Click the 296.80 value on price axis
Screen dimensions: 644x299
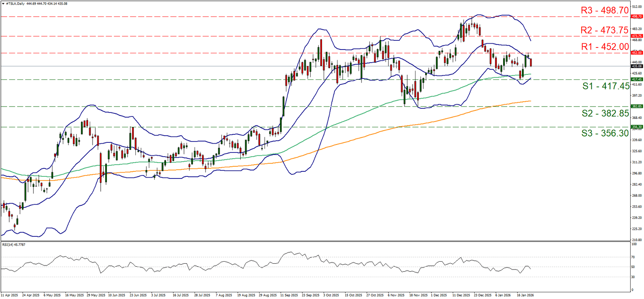637,173
